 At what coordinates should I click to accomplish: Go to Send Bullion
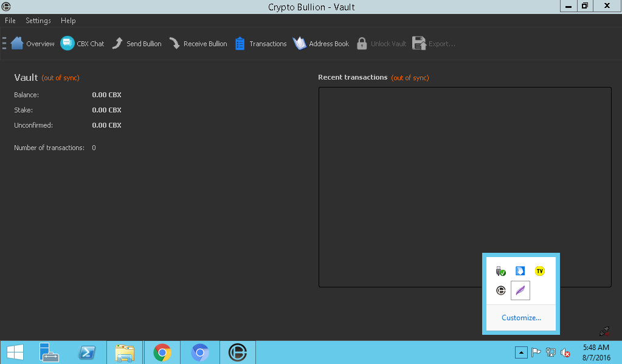click(x=136, y=44)
